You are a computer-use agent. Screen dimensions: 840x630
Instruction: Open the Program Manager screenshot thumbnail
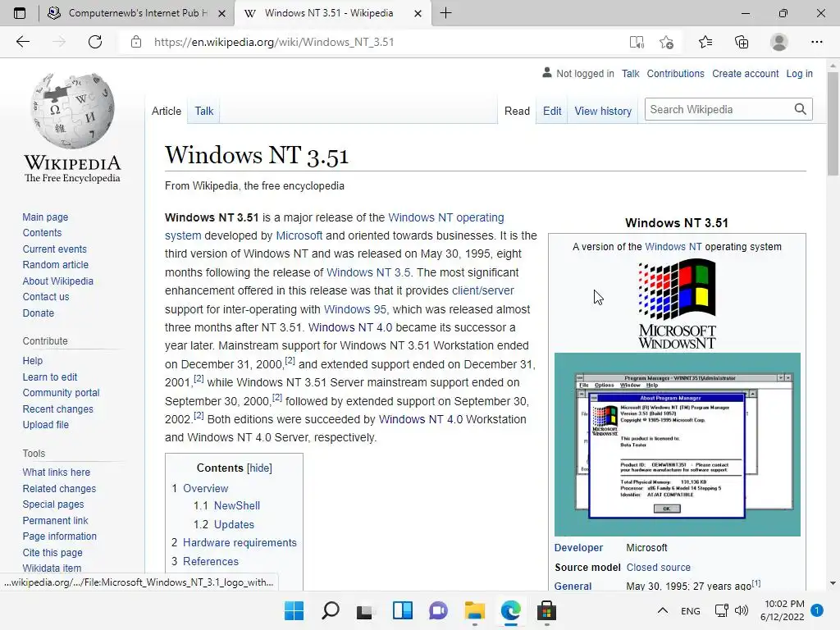click(x=677, y=444)
